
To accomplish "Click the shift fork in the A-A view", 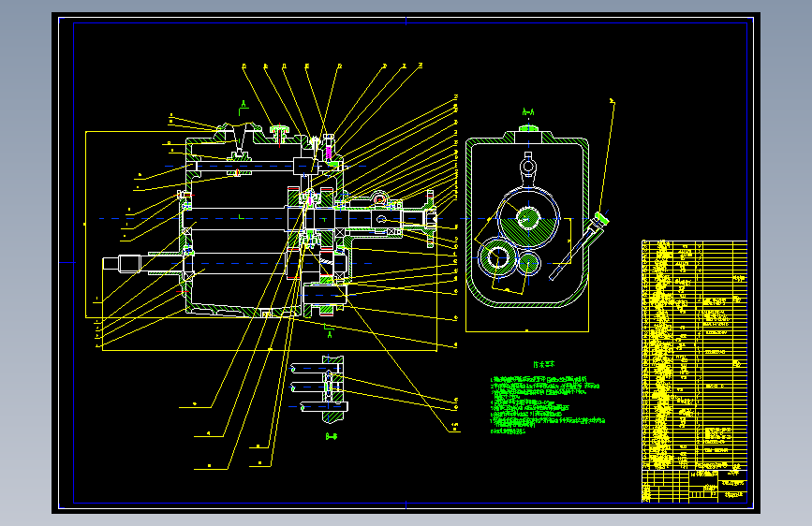I will 527,169.
